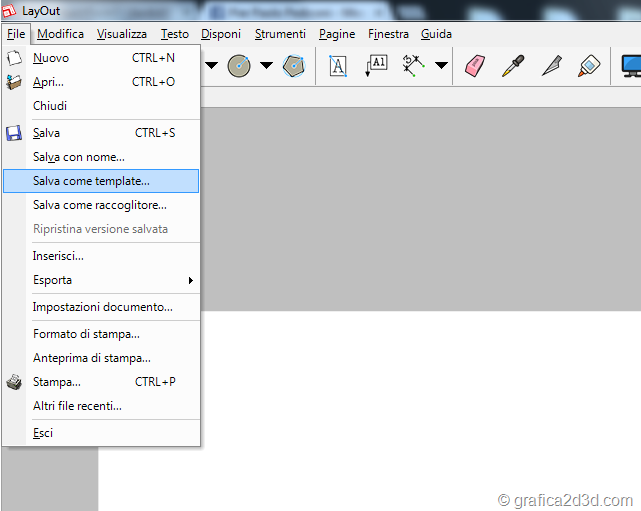This screenshot has height=511, width=641.
Task: Click Impostazioni documento menu entry
Action: click(102, 307)
